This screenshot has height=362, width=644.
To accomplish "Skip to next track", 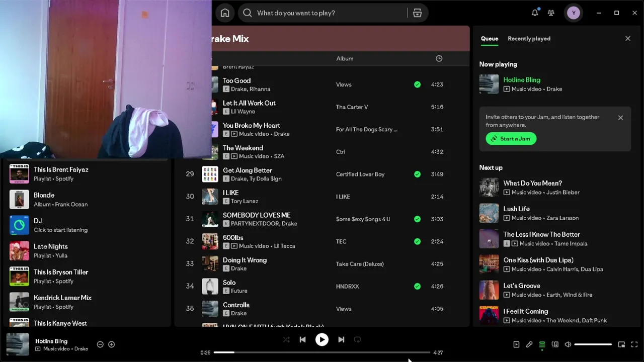I will pyautogui.click(x=341, y=339).
